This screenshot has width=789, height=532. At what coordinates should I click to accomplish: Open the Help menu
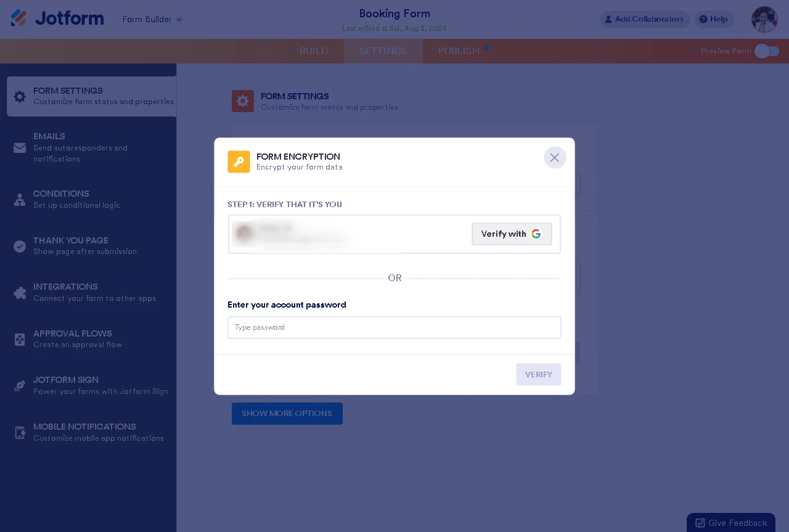point(714,19)
